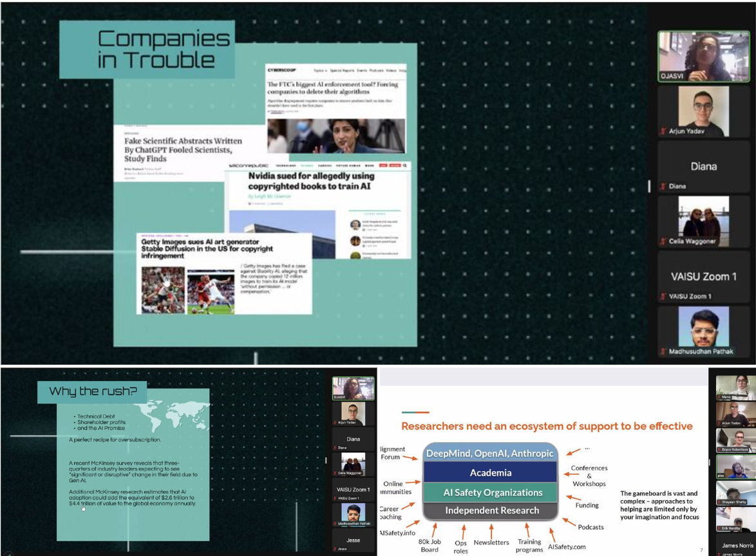
Task: Select Madhusudhan Pathak's video tile in largest gallery
Action: (x=703, y=330)
